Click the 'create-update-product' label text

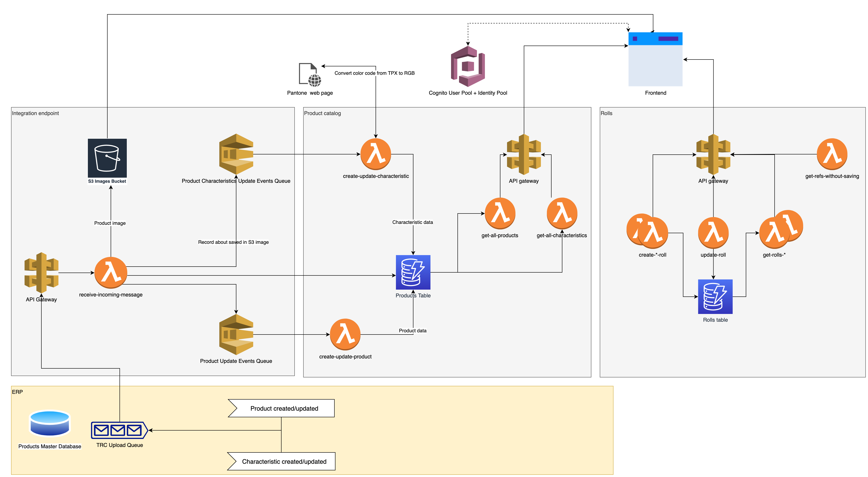click(345, 357)
